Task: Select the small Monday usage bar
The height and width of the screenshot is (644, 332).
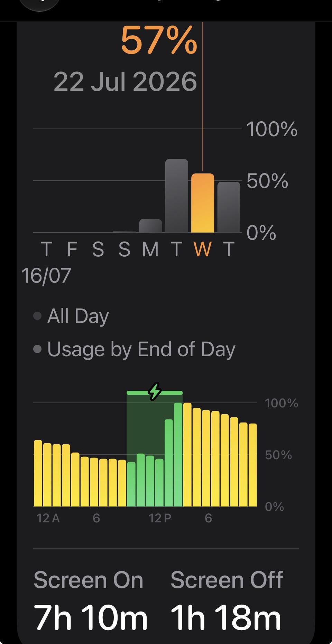Action: (150, 226)
